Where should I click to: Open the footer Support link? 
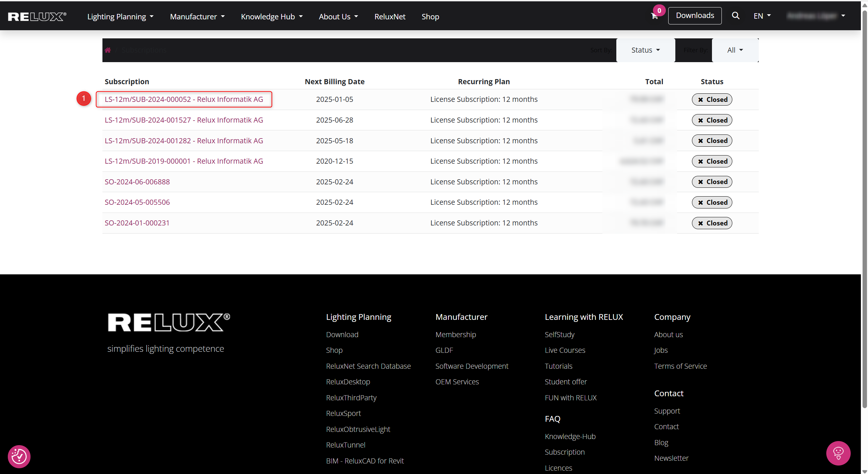pos(667,411)
